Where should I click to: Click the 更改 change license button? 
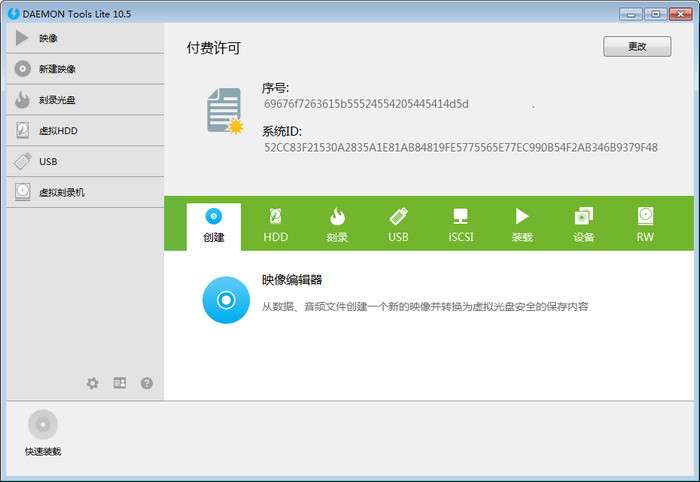coord(637,46)
